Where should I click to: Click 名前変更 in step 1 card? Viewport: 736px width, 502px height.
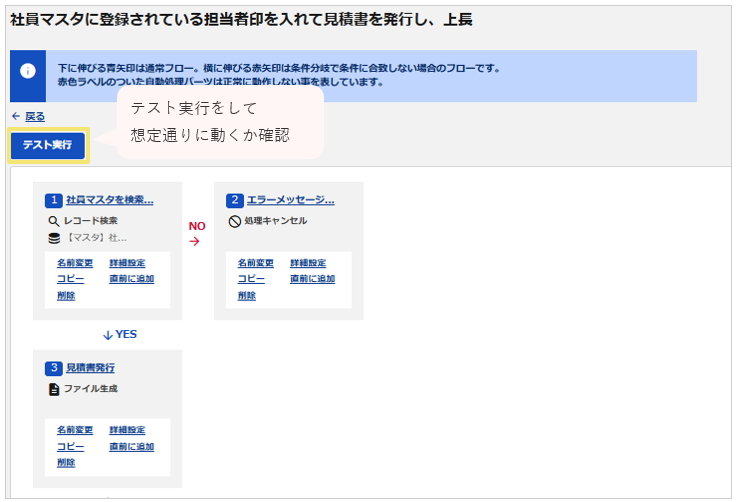pos(75,263)
